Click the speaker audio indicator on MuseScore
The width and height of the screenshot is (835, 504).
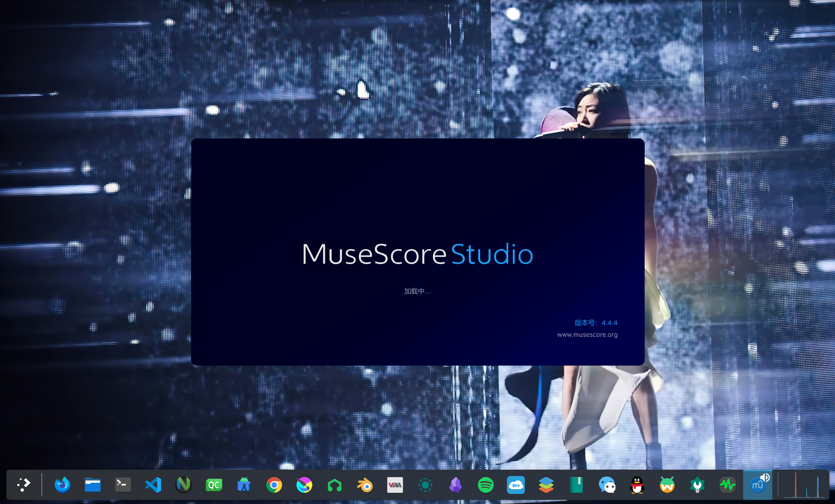click(765, 477)
